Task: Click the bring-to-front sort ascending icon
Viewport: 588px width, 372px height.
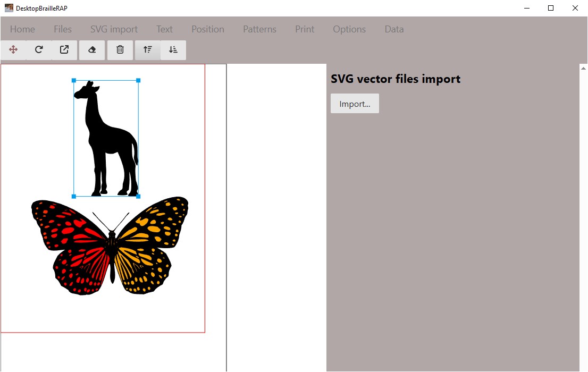Action: click(x=148, y=50)
